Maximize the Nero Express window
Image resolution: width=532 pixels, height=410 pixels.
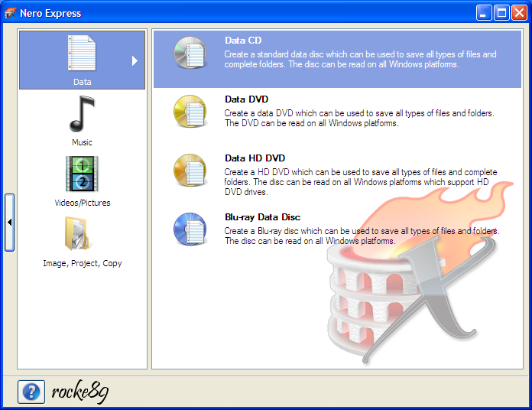click(501, 13)
